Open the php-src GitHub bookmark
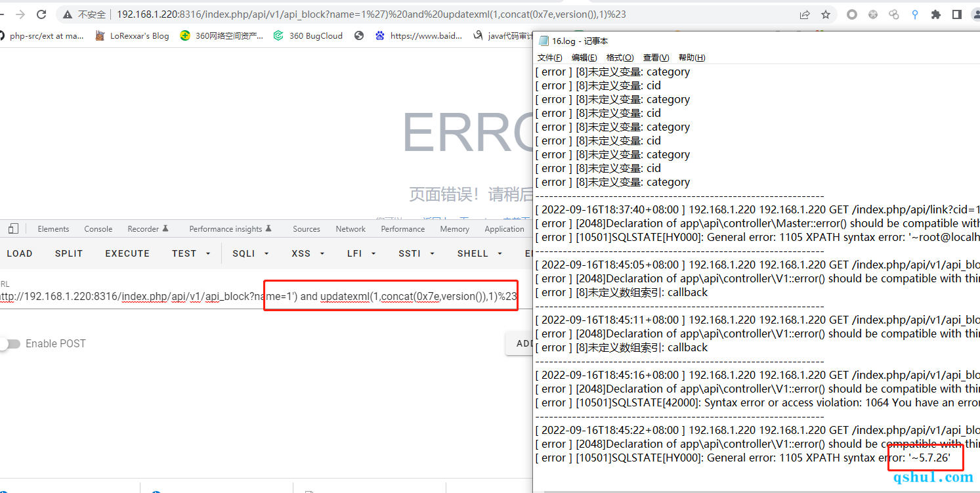The height and width of the screenshot is (493, 980). pos(41,36)
